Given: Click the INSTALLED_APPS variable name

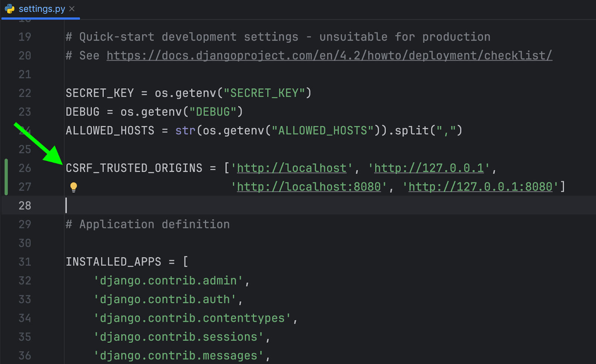Looking at the screenshot, I should [113, 262].
